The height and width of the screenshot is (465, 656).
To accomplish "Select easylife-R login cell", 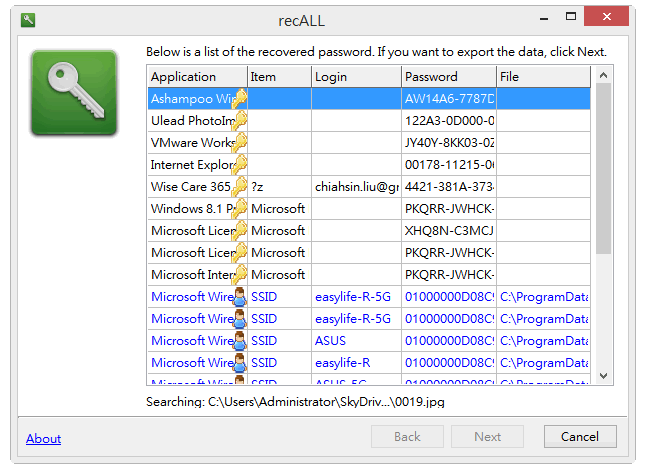I will [x=356, y=362].
